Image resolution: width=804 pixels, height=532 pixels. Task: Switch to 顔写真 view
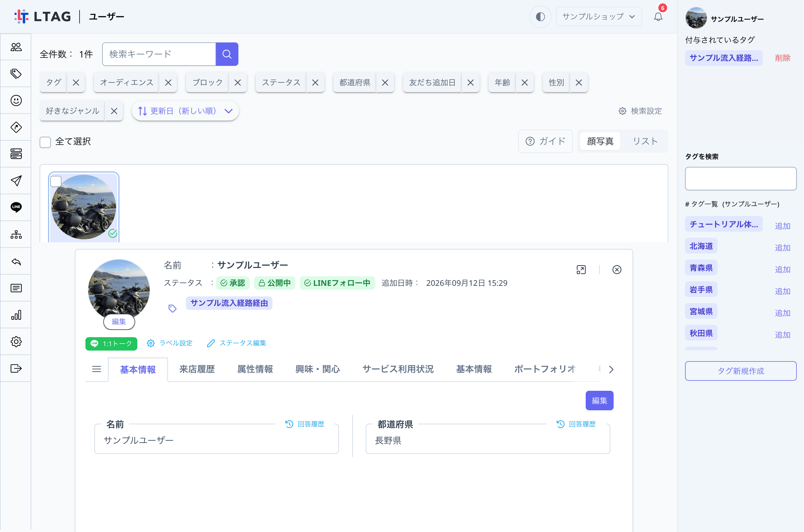coord(600,141)
